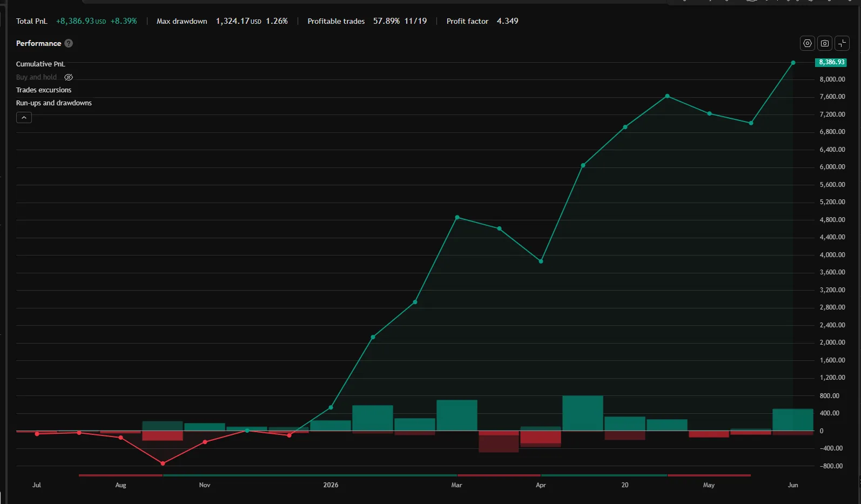Click the Performance heading
861x504 pixels.
click(x=38, y=43)
